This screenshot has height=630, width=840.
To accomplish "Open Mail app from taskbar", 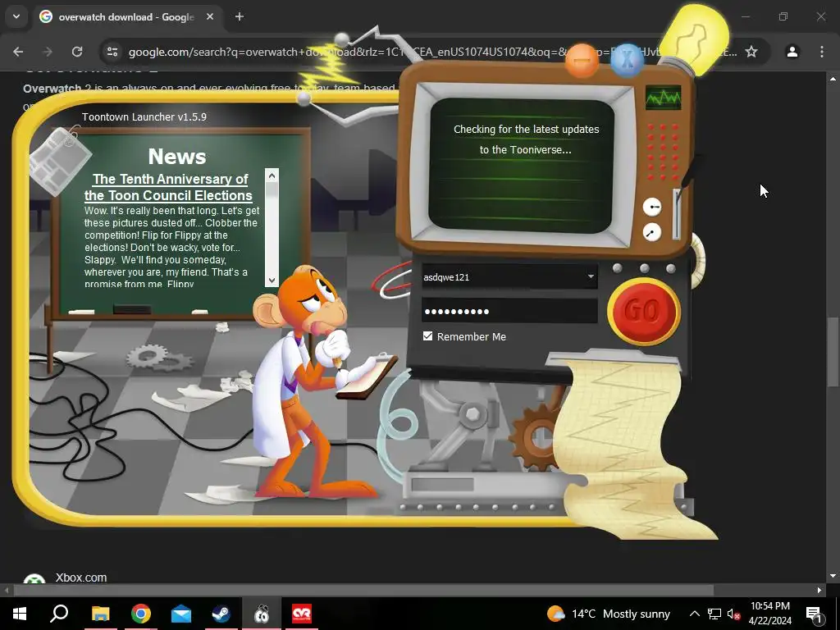I will 181,614.
